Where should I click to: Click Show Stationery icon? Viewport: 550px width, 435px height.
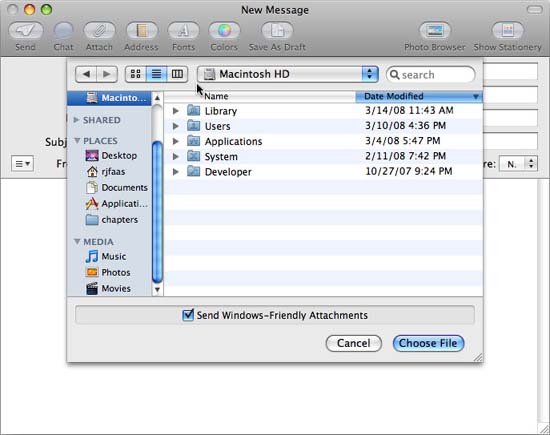(x=508, y=31)
